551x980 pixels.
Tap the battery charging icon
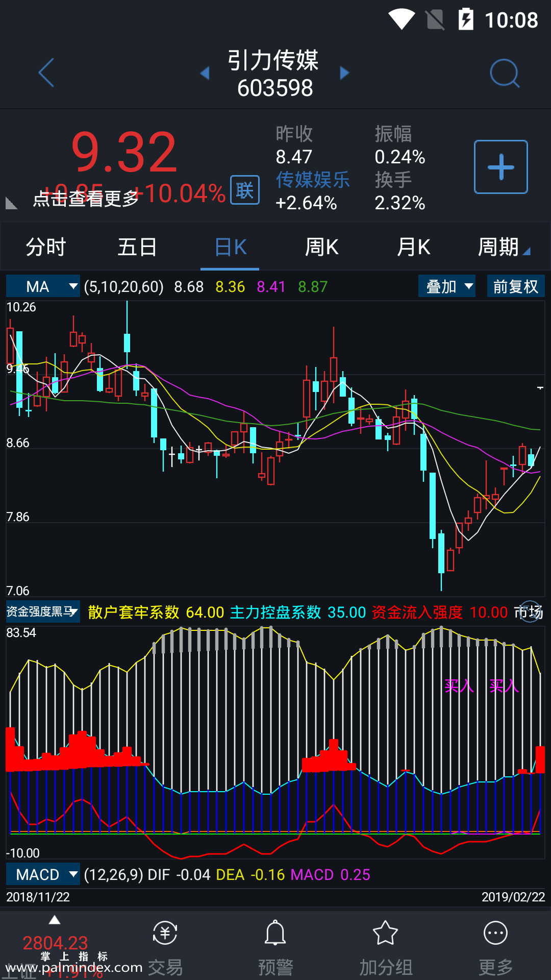pyautogui.click(x=466, y=20)
